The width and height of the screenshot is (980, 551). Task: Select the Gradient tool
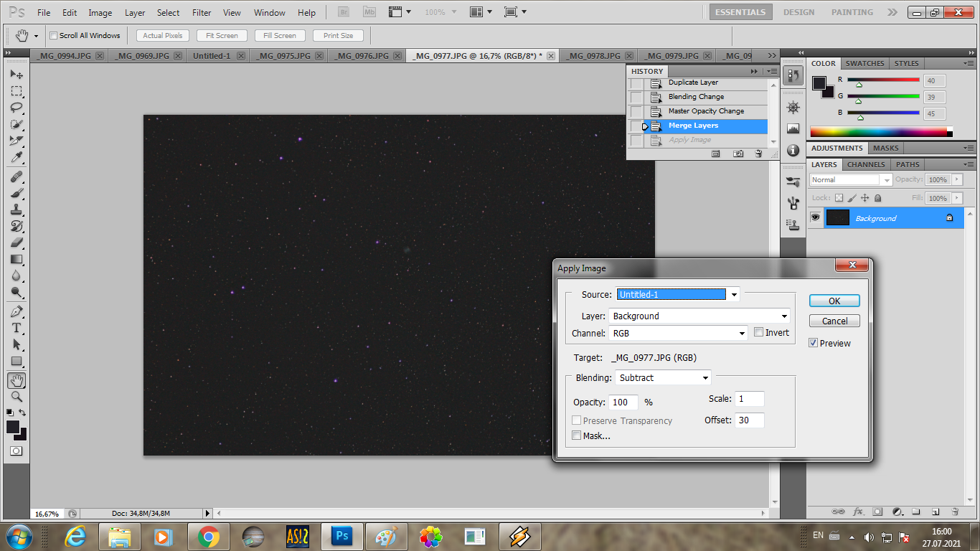pos(17,259)
